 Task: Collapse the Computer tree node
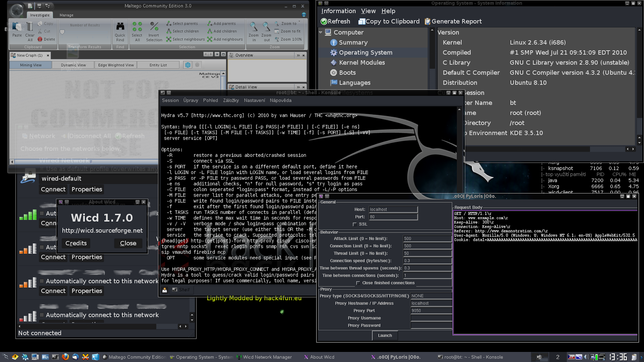(x=320, y=32)
